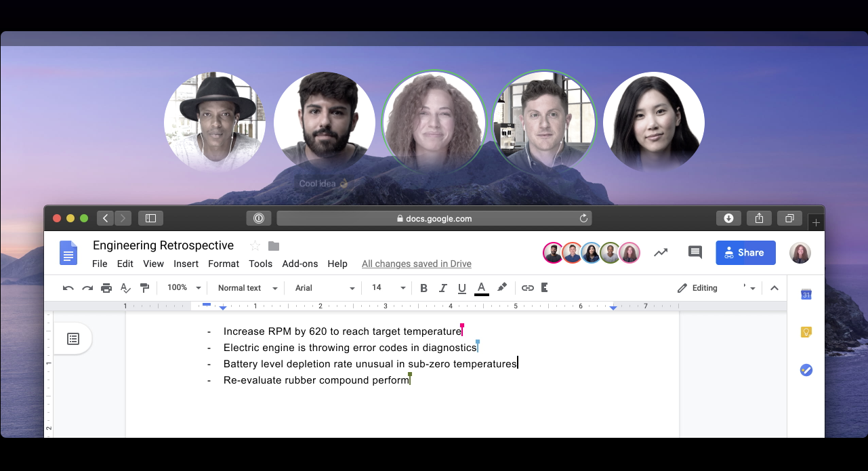Click the blue Share button

click(x=745, y=252)
